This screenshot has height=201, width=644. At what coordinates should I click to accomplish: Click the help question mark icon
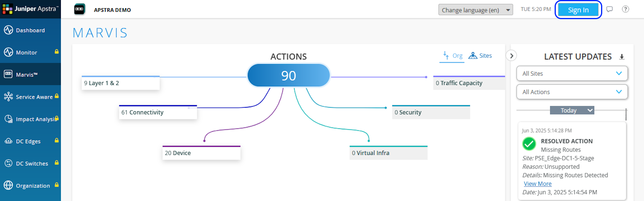625,9
